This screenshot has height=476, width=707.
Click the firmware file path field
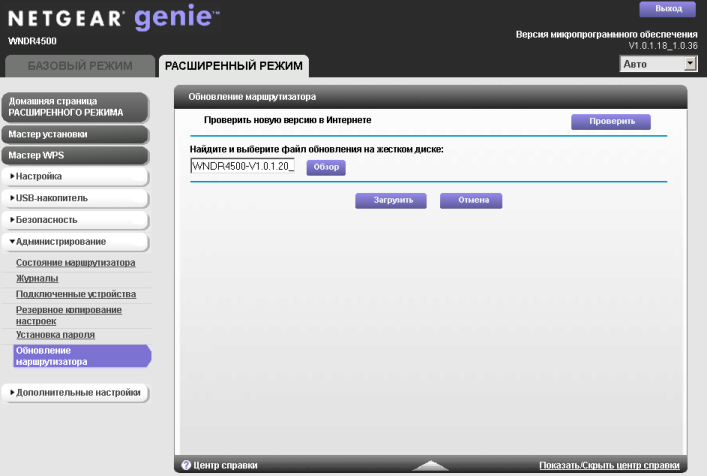(x=243, y=166)
